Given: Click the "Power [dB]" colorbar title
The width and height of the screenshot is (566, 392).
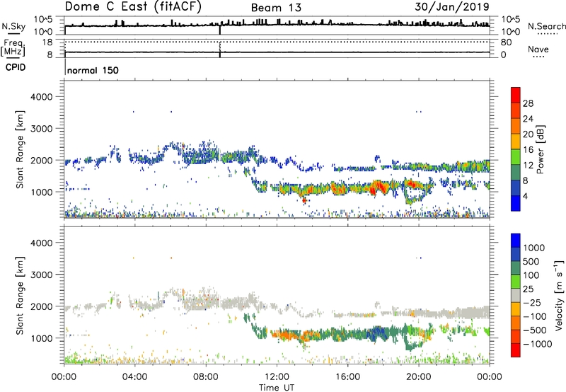Looking at the screenshot, I should 540,149.
